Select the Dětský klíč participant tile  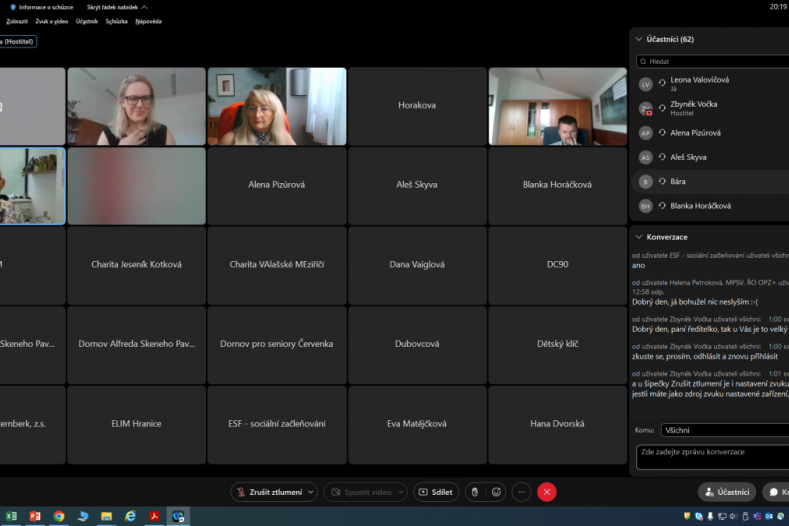click(558, 345)
